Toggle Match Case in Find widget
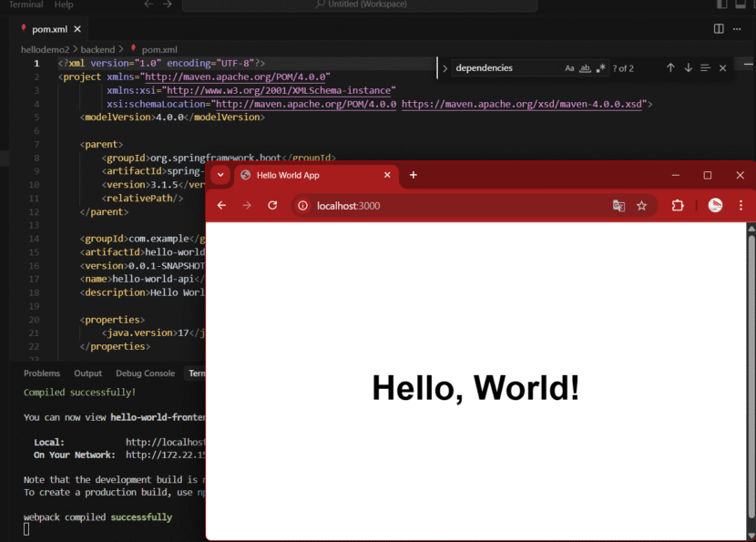The width and height of the screenshot is (756, 542). 569,68
